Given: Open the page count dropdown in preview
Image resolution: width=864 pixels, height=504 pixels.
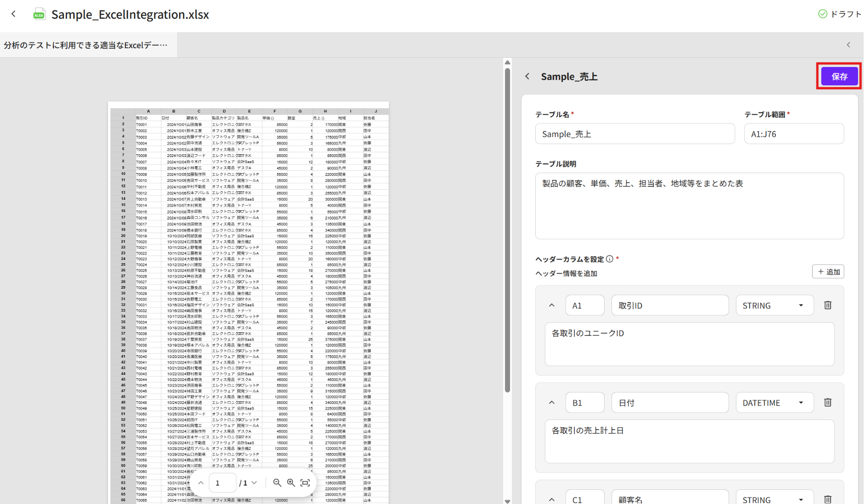Looking at the screenshot, I should pyautogui.click(x=254, y=483).
